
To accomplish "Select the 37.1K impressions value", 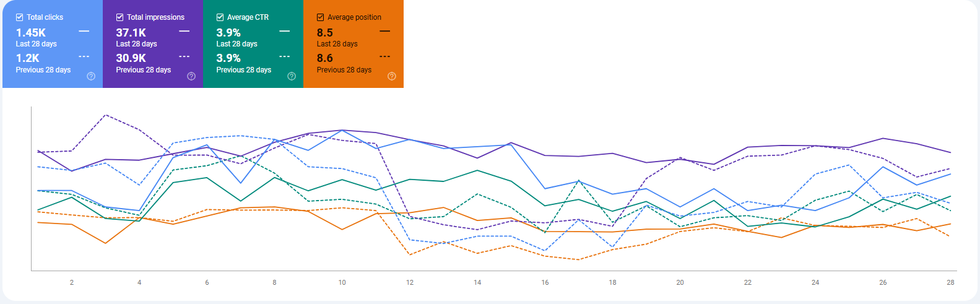I will tap(131, 33).
